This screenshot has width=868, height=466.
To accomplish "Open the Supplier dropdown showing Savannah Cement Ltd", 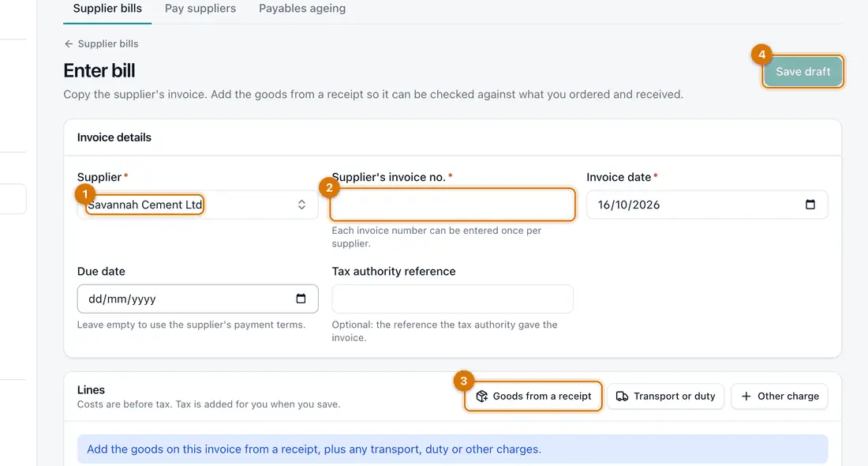I will (x=197, y=205).
